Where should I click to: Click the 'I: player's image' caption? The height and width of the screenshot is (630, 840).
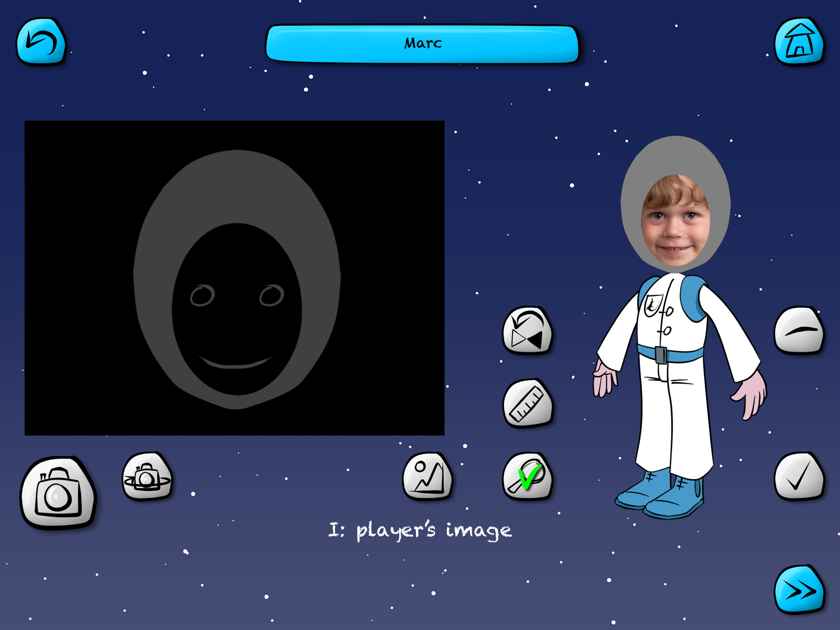point(420,530)
